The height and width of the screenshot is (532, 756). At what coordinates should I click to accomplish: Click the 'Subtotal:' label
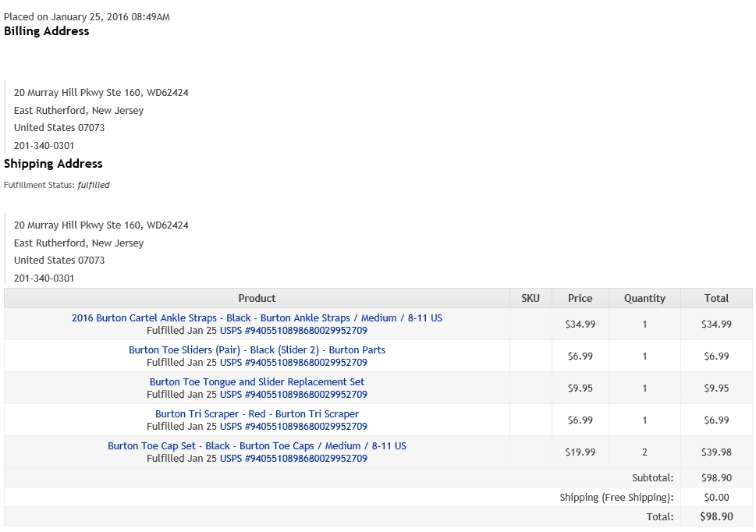653,478
